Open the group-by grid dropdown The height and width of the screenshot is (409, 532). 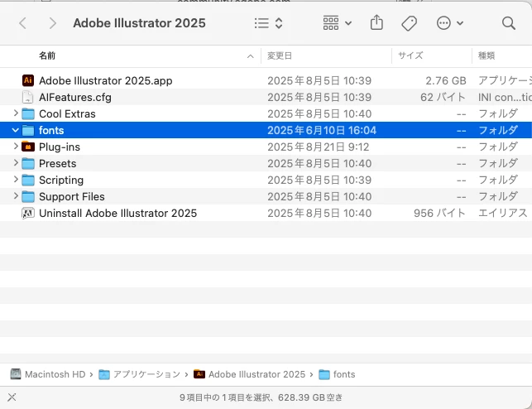click(x=337, y=23)
